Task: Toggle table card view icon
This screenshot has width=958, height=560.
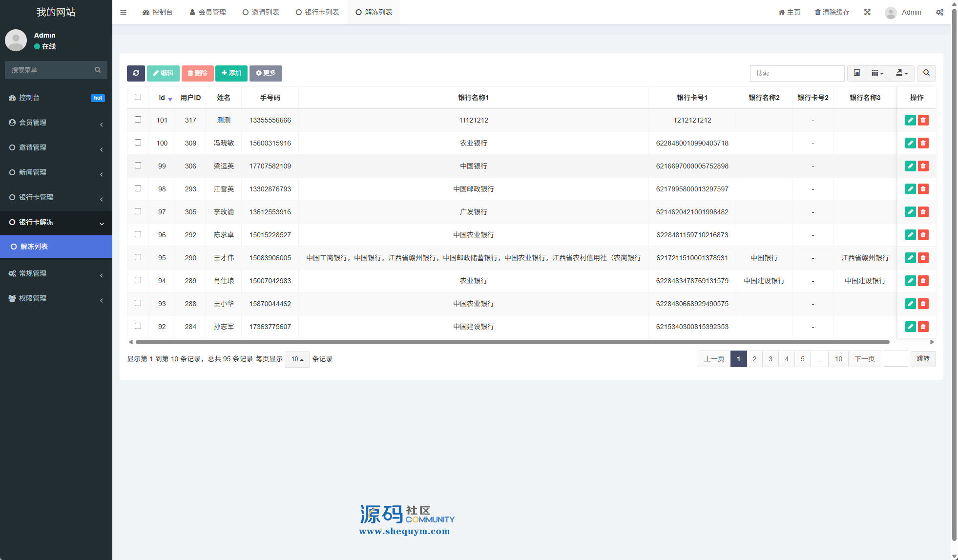Action: [x=856, y=73]
